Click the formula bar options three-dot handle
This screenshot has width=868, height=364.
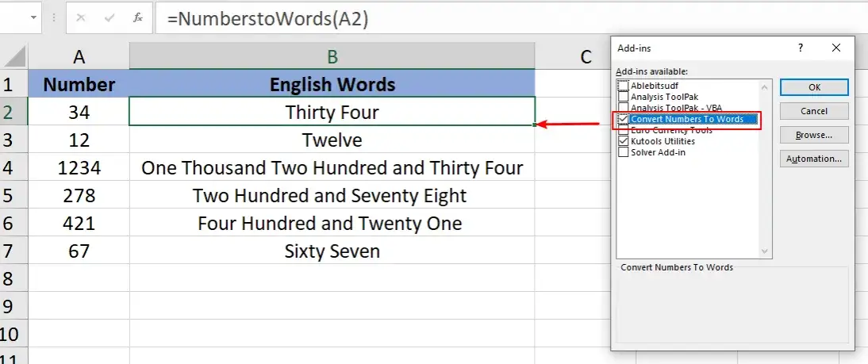click(x=52, y=19)
